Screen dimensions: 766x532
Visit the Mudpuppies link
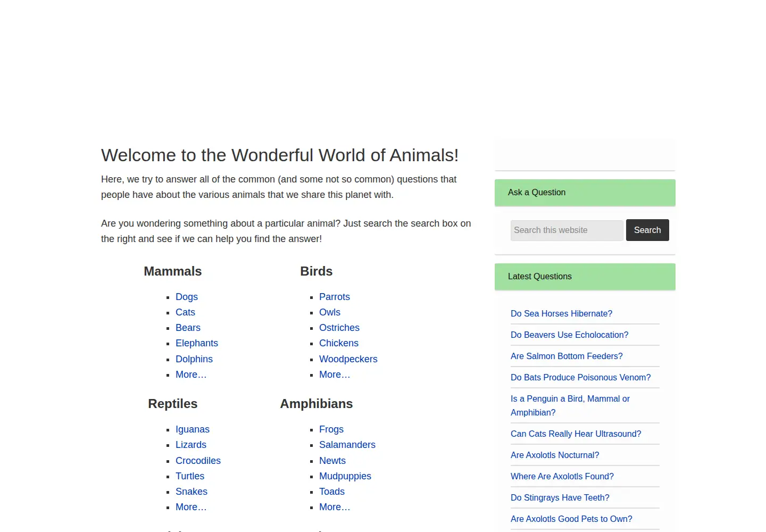click(345, 476)
